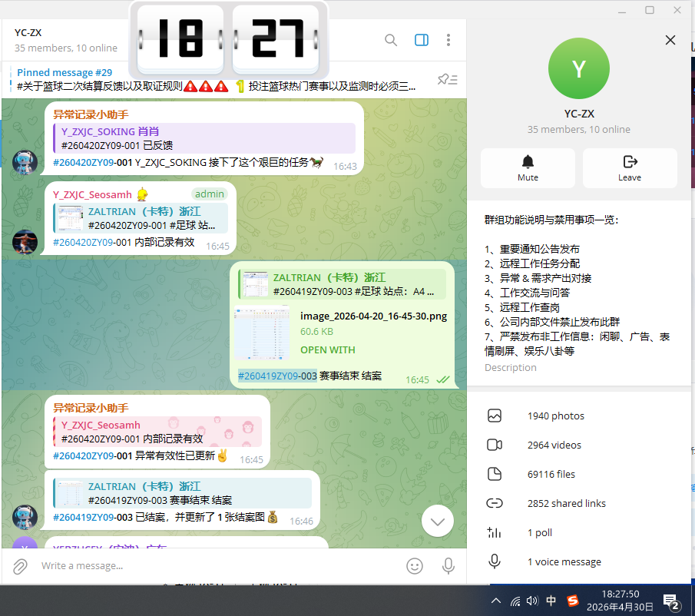Image resolution: width=695 pixels, height=616 pixels.
Task: Click the files document icon
Action: 495,474
